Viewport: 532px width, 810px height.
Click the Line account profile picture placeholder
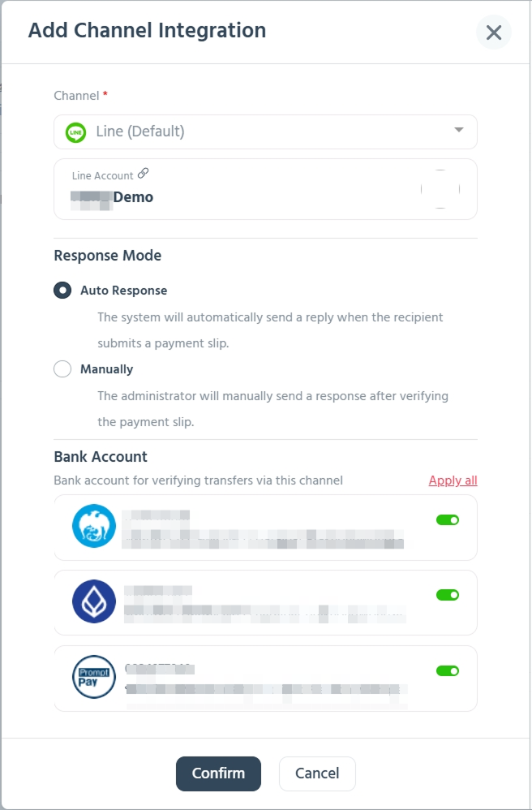click(x=440, y=189)
